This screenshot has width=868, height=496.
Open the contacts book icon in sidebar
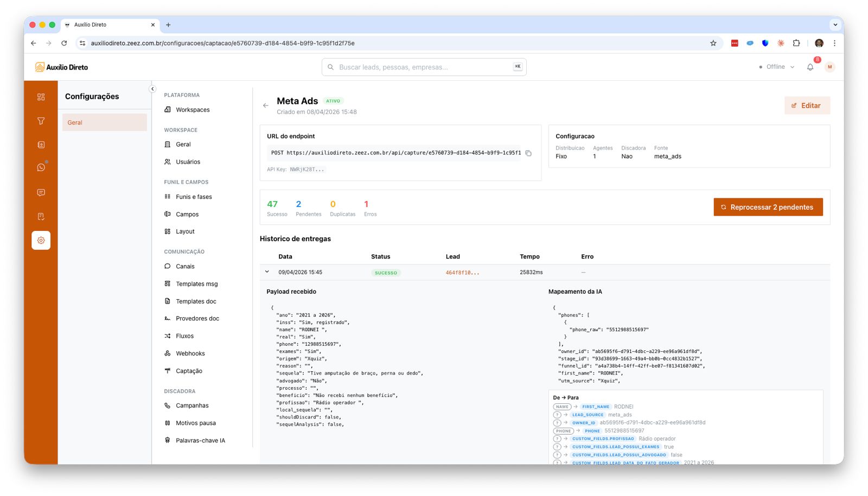pos(41,144)
